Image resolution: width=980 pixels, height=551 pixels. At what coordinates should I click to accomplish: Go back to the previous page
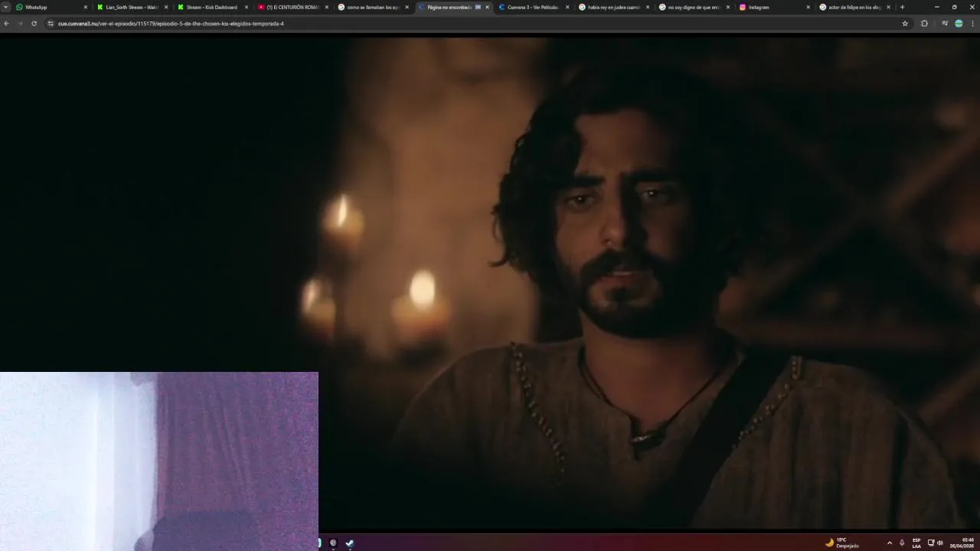(6, 24)
